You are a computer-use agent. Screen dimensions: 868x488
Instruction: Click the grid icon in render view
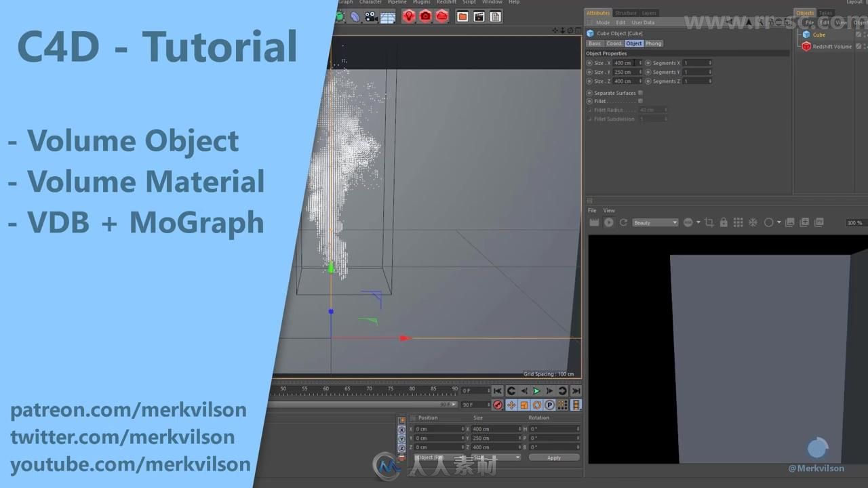click(x=738, y=222)
